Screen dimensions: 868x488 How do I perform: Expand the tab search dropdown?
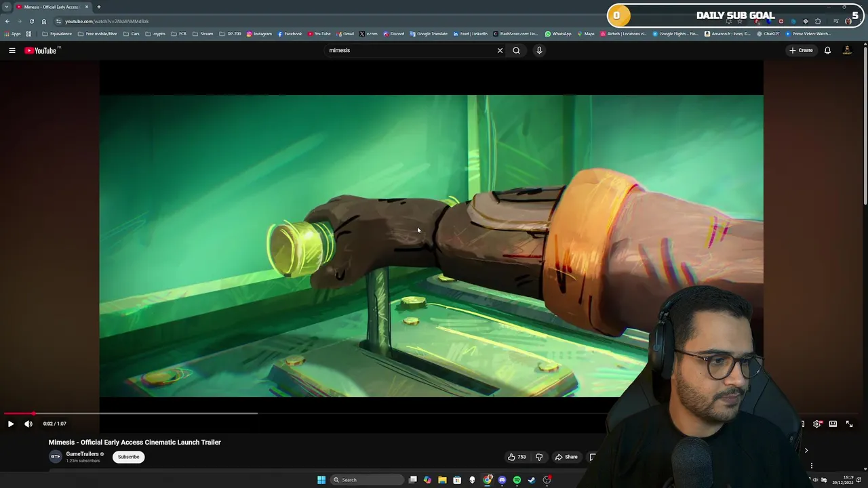(7, 7)
